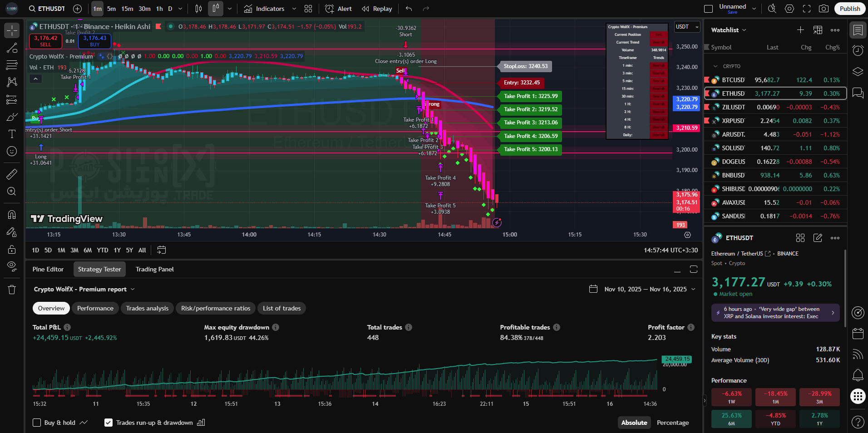This screenshot has height=433, width=868.
Task: Expand the Indicators dropdown arrow
Action: point(294,9)
